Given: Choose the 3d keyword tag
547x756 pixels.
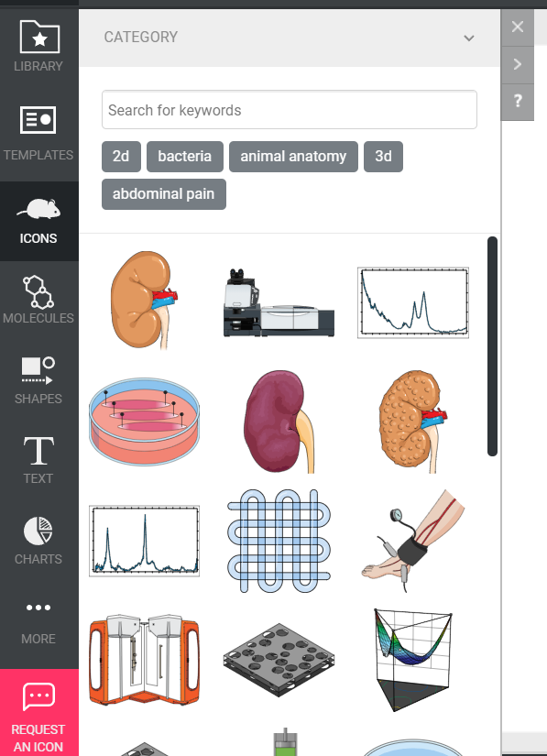Looking at the screenshot, I should click(383, 156).
